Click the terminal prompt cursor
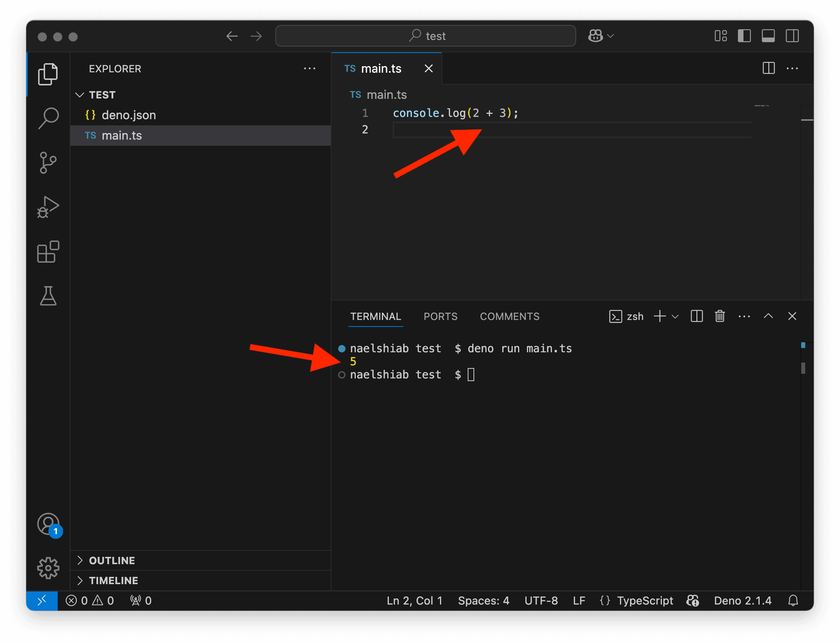This screenshot has width=840, height=643. click(x=471, y=375)
